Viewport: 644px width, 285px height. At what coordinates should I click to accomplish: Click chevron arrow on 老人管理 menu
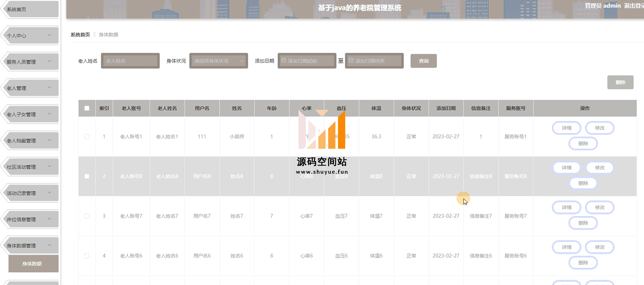49,88
